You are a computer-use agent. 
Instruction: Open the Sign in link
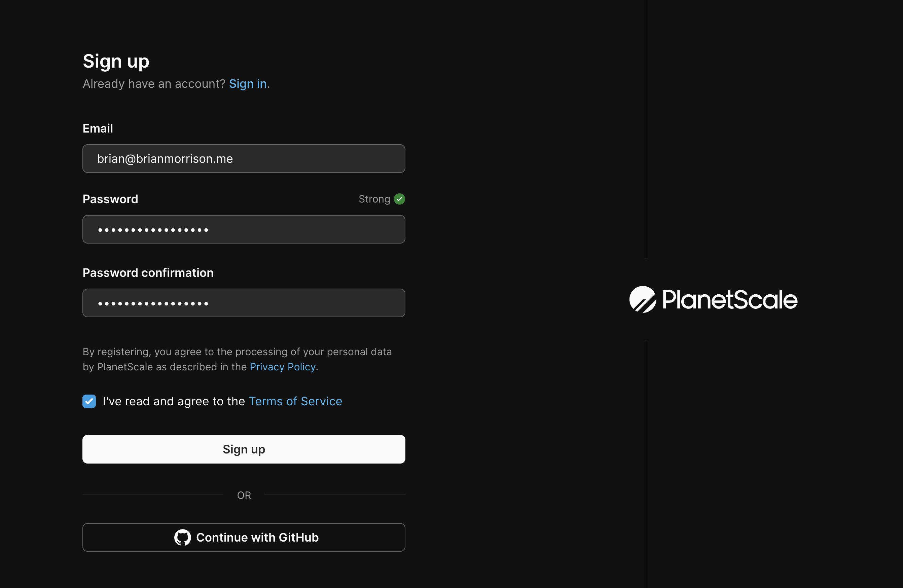tap(248, 84)
